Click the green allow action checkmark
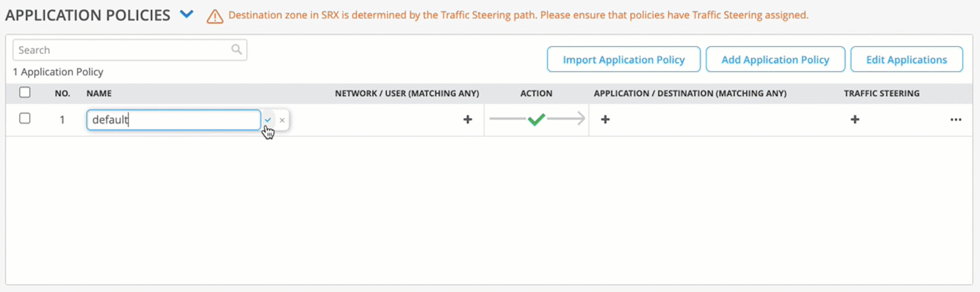 pyautogui.click(x=536, y=119)
